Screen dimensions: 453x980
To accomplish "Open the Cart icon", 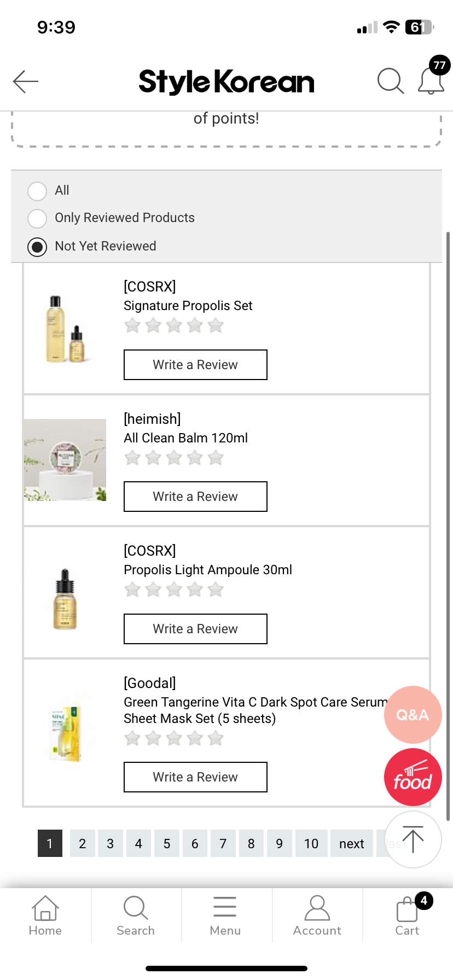I will pyautogui.click(x=408, y=915).
